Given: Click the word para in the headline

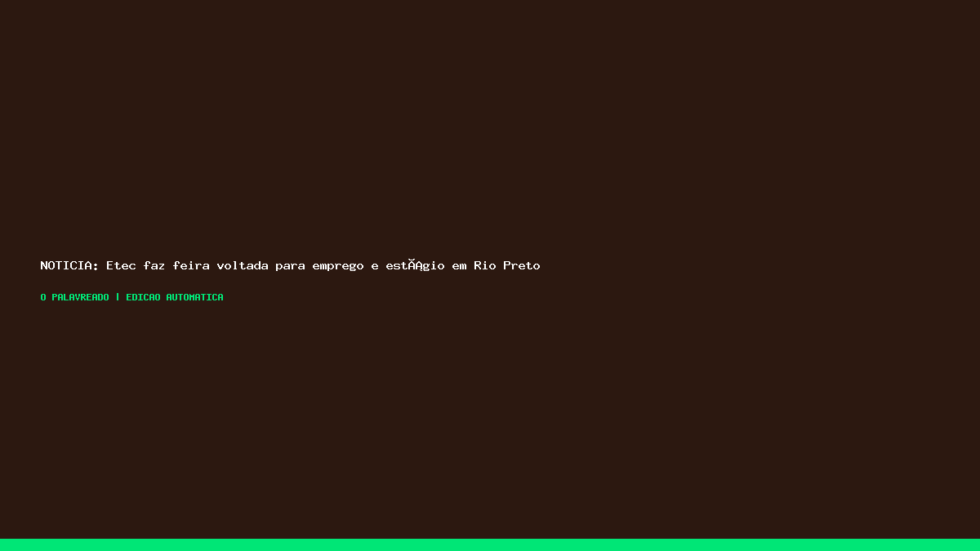Looking at the screenshot, I should coord(290,266).
